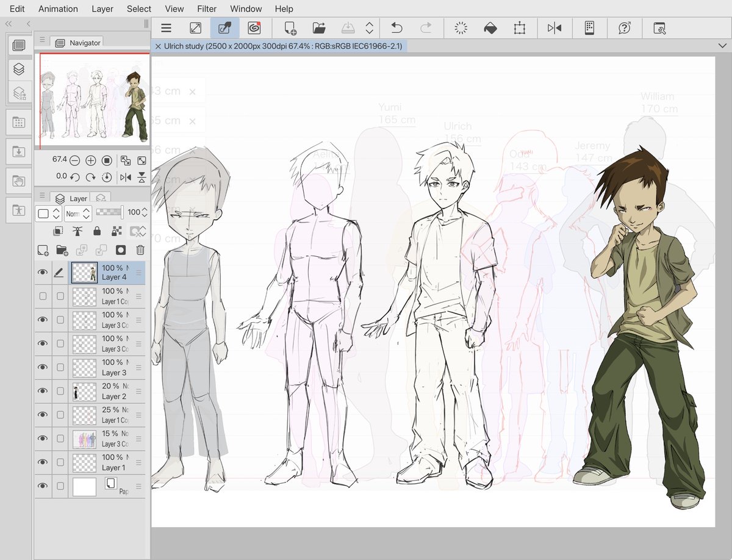Set as reference layer (lighthouse icon)
The height and width of the screenshot is (560, 732).
[x=77, y=231]
